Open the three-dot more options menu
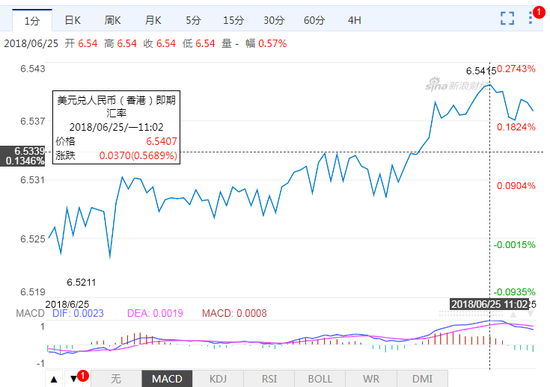The image size is (550, 387). 531,18
